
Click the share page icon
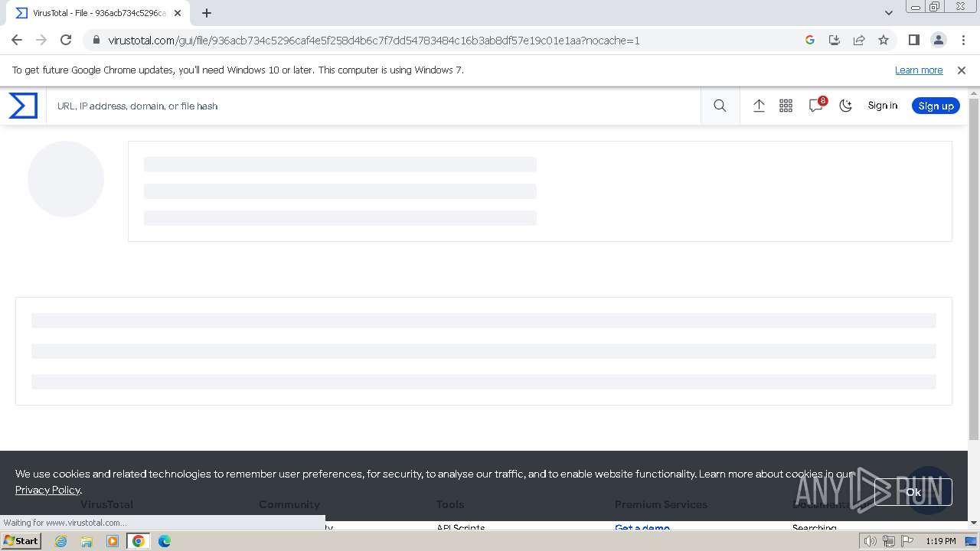(859, 40)
